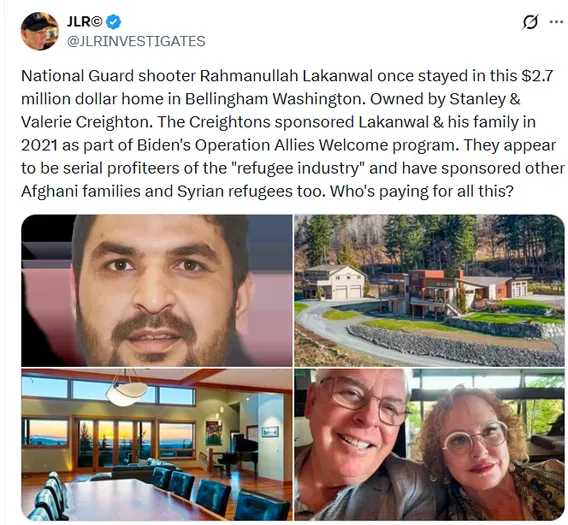Click the white garage building in house photo
568x525 pixels.
[337, 282]
